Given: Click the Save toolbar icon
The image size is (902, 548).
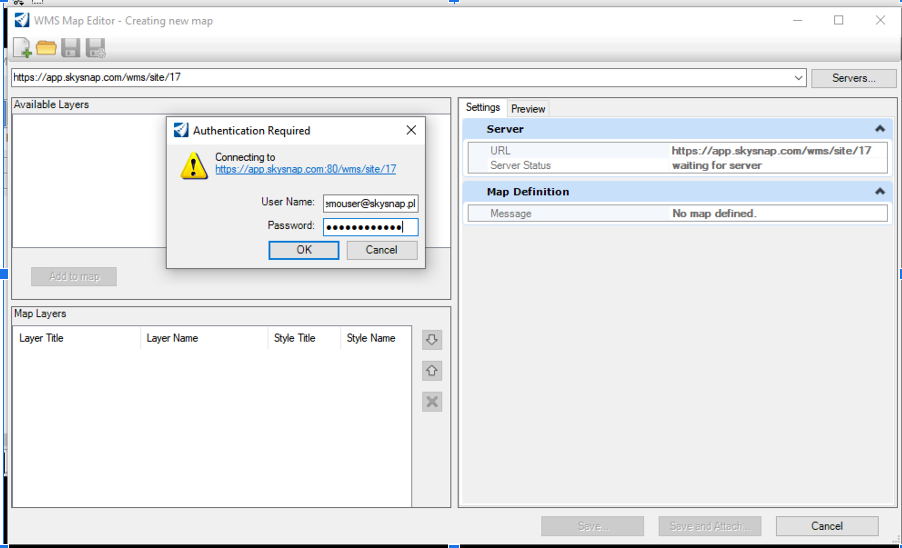Looking at the screenshot, I should 71,48.
